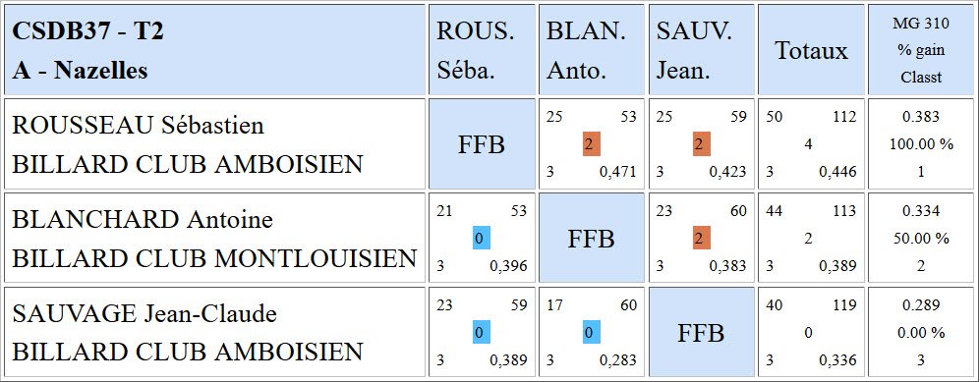Click BILLARD CLUB MONTLOUISIEN club name
Image resolution: width=980 pixels, height=382 pixels.
point(214,258)
